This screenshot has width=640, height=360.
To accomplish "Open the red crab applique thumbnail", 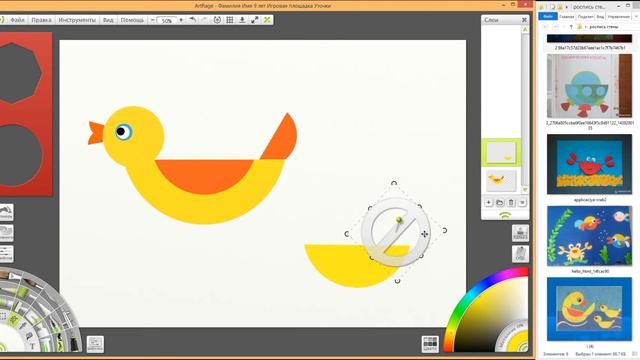I will 589,164.
